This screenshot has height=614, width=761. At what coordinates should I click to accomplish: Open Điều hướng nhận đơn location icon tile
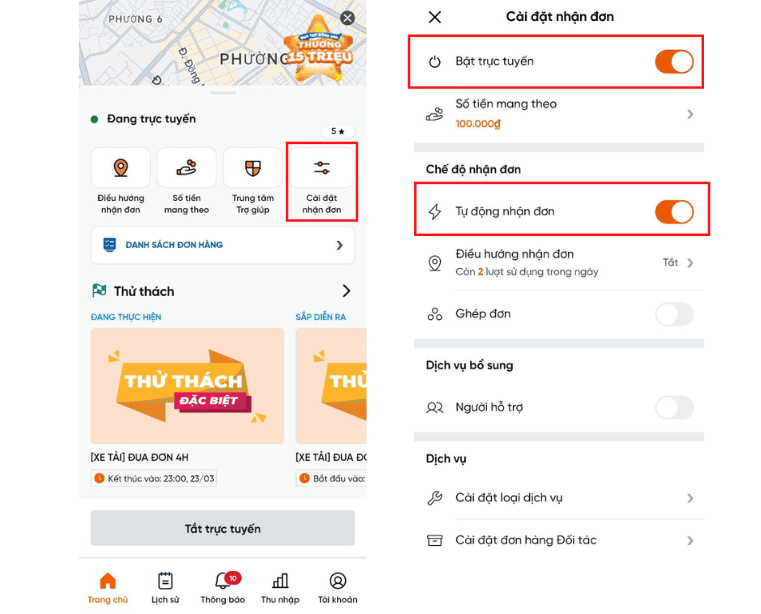pyautogui.click(x=121, y=168)
